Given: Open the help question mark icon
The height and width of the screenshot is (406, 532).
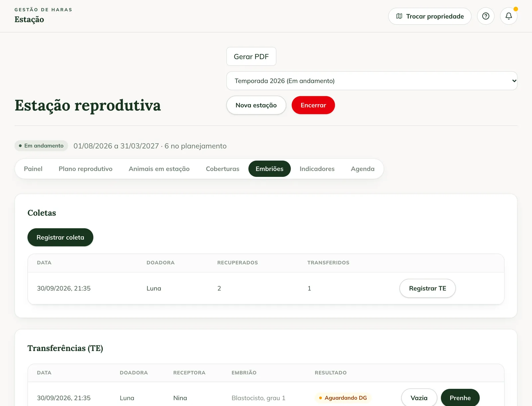Looking at the screenshot, I should coord(485,16).
